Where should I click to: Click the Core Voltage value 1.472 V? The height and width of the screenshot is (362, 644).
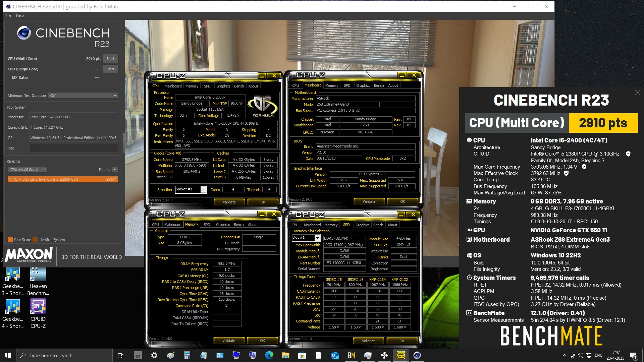tap(233, 116)
